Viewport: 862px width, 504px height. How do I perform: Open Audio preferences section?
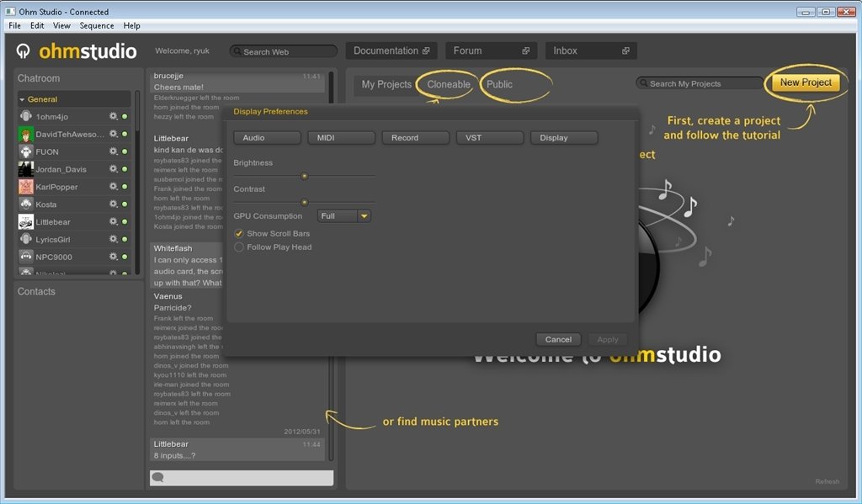[267, 137]
